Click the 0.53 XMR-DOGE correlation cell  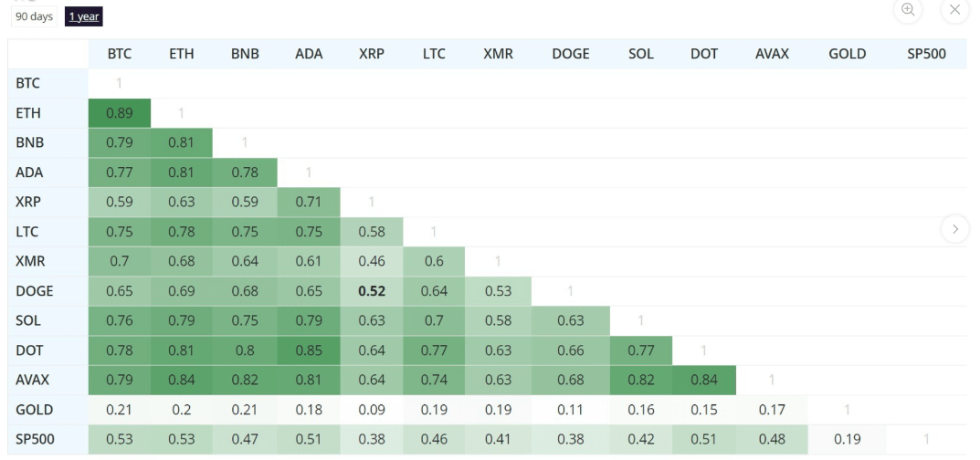(498, 291)
